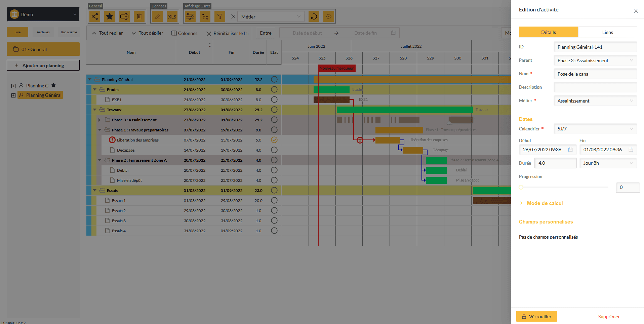
Task: Toggle the Etat circle for Essais 1
Action: (274, 200)
